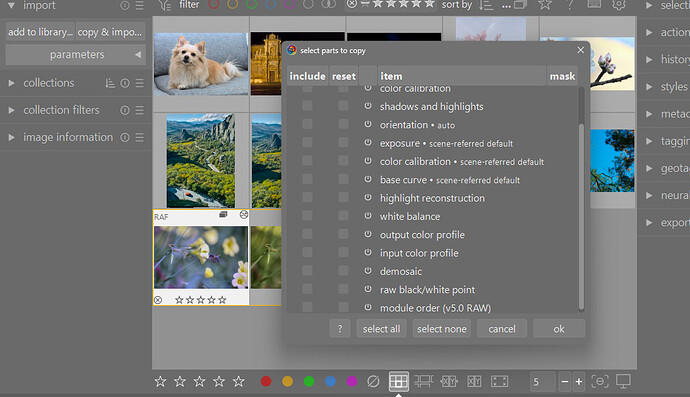Cancel the select parts to copy dialog

[x=502, y=329]
